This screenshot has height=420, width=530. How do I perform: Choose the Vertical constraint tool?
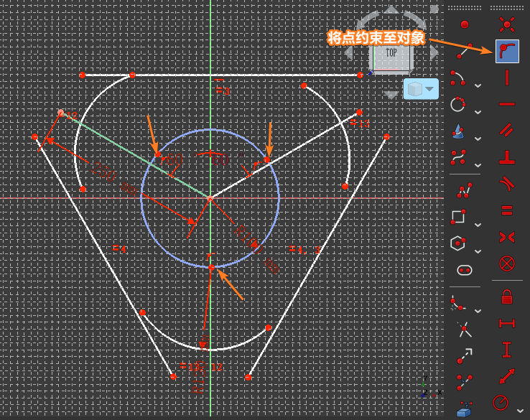click(x=507, y=78)
